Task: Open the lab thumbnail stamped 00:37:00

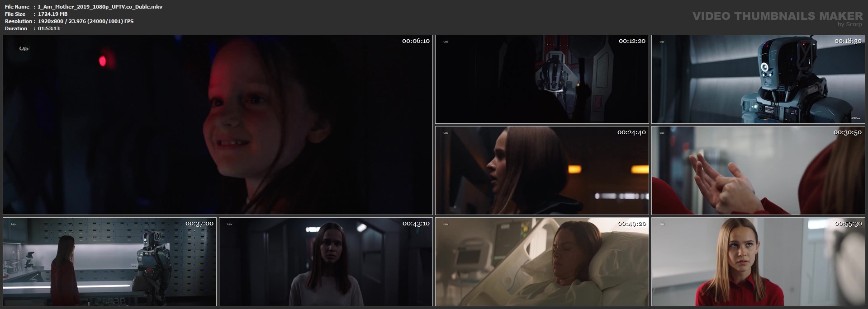Action: pos(109,262)
